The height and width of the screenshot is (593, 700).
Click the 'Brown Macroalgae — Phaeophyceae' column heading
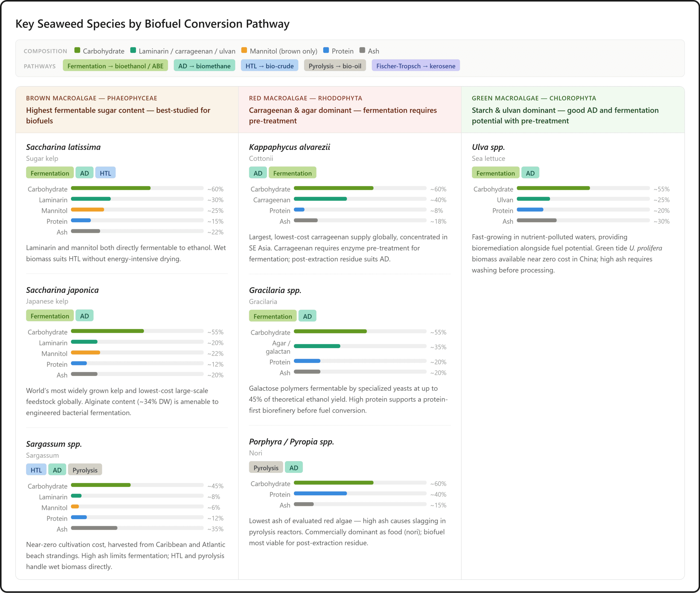click(92, 98)
